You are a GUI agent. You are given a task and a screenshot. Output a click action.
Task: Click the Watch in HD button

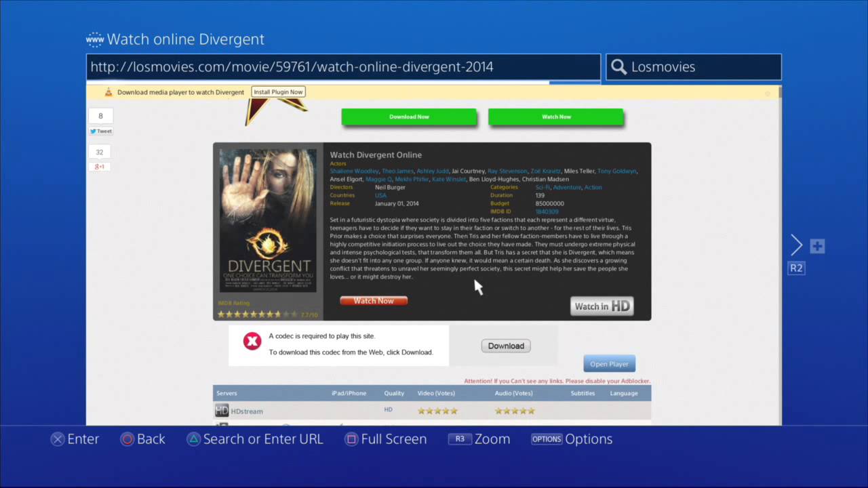601,306
